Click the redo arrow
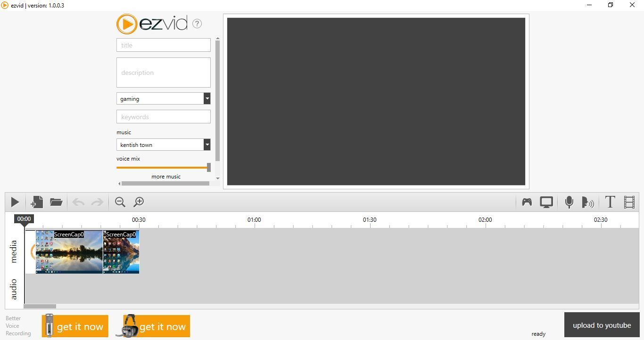Screen dimensions: 644x340 (97, 202)
